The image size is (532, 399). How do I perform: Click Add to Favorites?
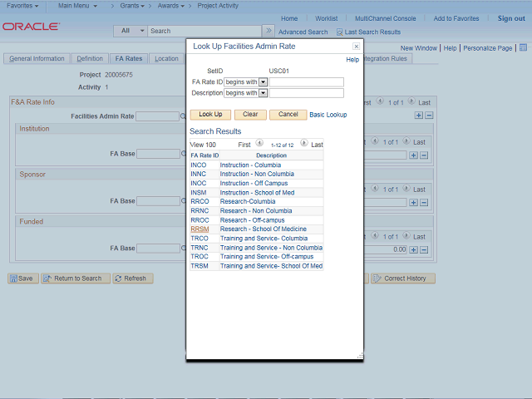pos(456,18)
